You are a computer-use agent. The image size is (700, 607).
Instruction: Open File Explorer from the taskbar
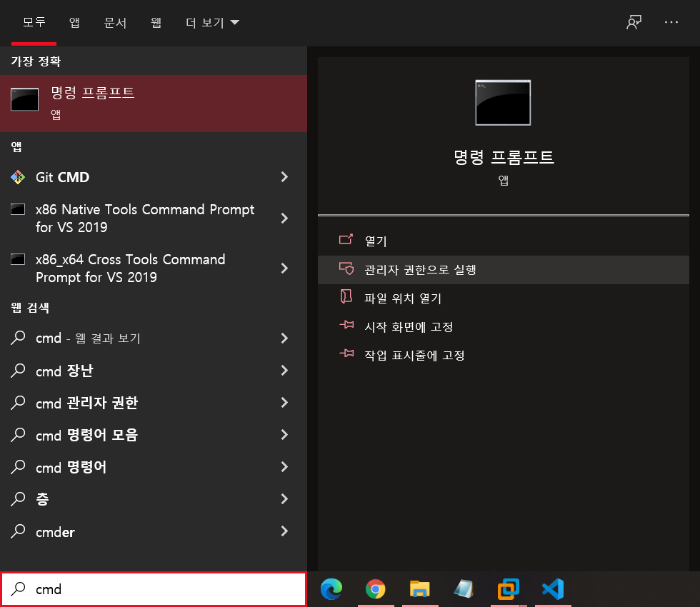point(420,589)
